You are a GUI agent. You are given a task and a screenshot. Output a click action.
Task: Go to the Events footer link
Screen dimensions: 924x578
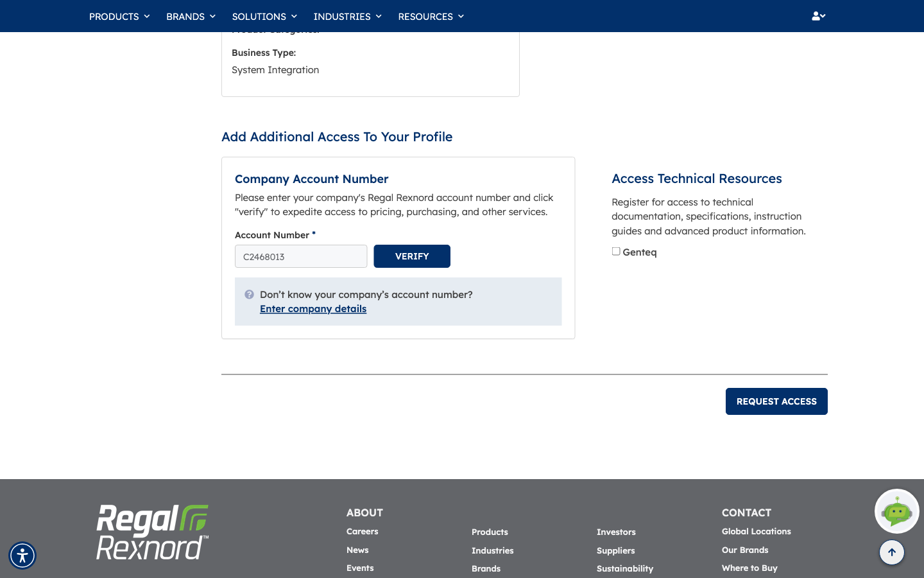coord(360,568)
